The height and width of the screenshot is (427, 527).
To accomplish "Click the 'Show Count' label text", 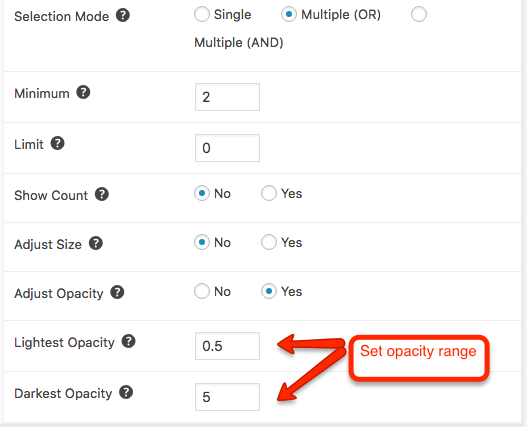I will [x=51, y=195].
